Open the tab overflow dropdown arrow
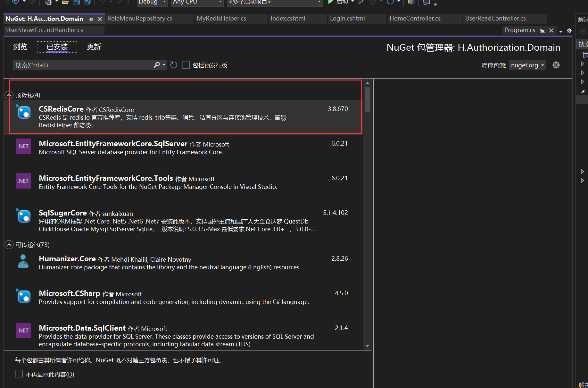 tap(560, 31)
